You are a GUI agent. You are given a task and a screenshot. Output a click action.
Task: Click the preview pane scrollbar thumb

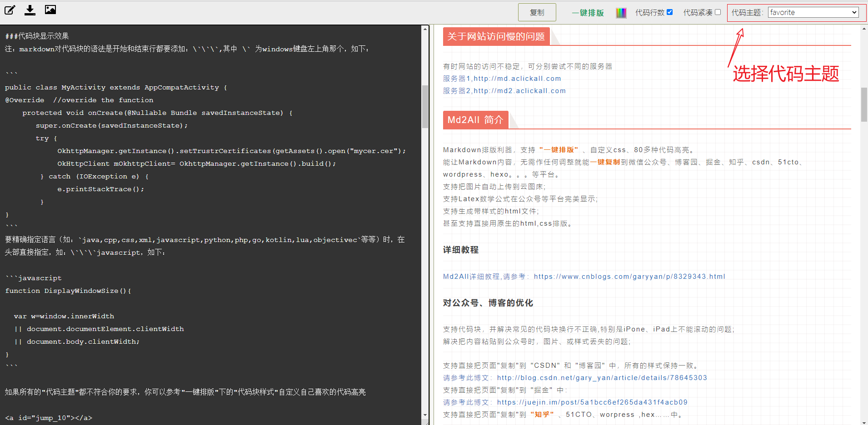864,104
